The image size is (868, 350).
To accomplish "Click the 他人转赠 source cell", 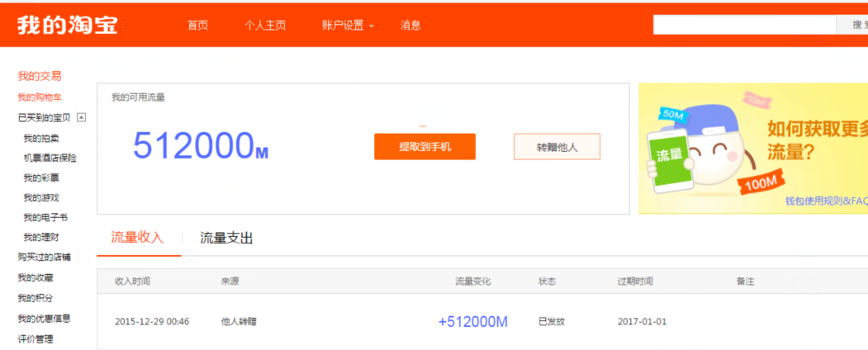I will click(x=240, y=322).
